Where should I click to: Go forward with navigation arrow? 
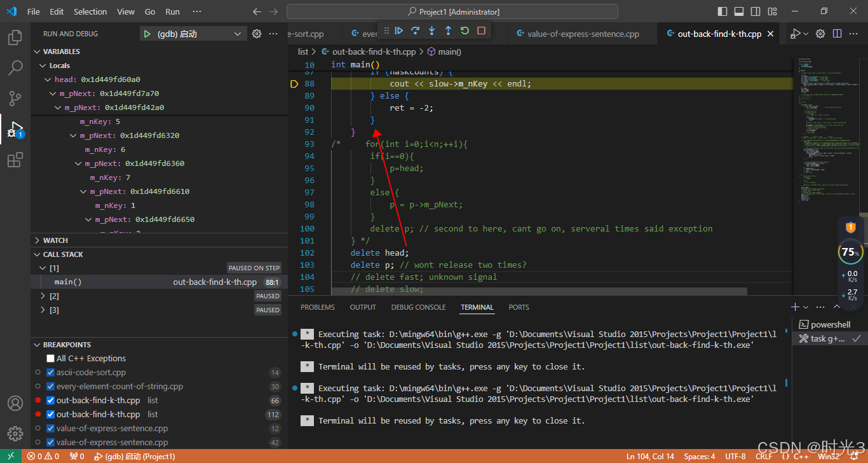pos(273,11)
